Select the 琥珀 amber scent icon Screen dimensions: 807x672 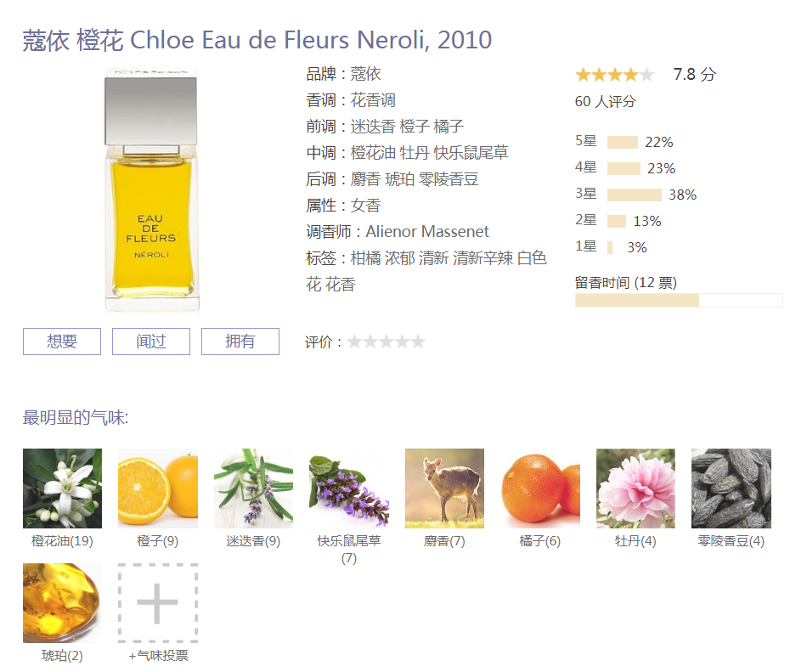tap(62, 603)
